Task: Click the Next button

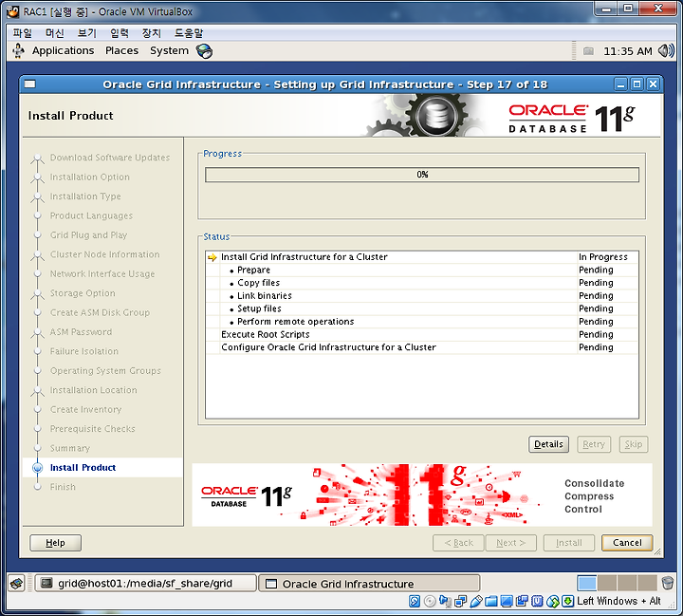Action: pyautogui.click(x=511, y=543)
